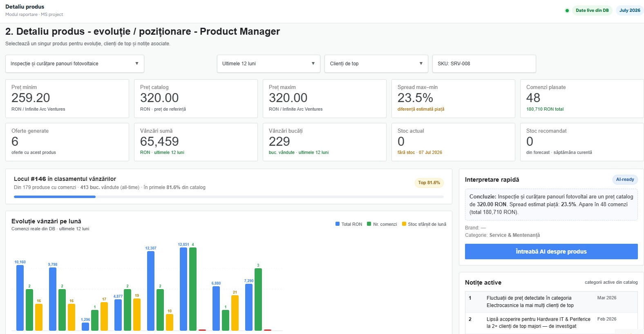Click the SKU: SRV-008 input field
This screenshot has width=644, height=334.
pyautogui.click(x=484, y=64)
